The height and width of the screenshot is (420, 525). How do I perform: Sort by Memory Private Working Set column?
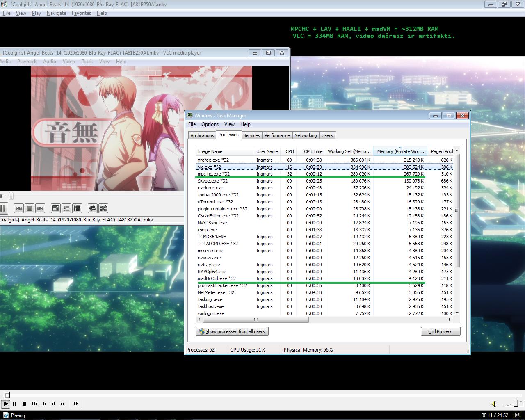tap(400, 151)
